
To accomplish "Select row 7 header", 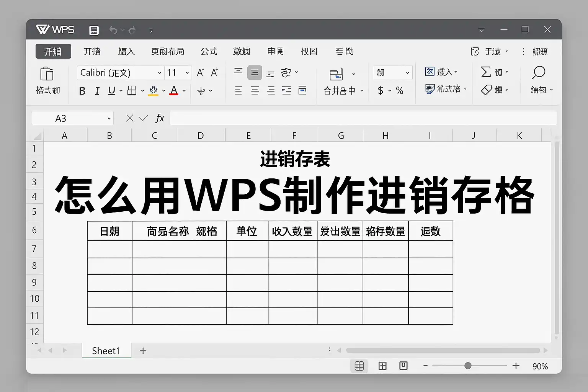I will [x=34, y=249].
